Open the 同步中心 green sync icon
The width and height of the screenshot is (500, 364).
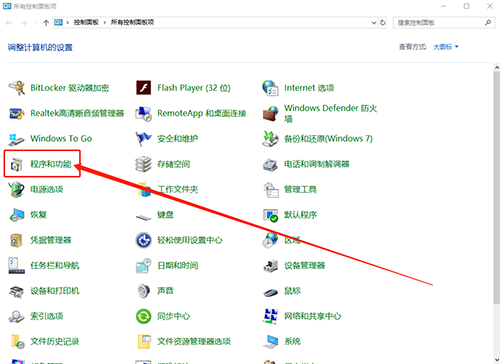[144, 316]
